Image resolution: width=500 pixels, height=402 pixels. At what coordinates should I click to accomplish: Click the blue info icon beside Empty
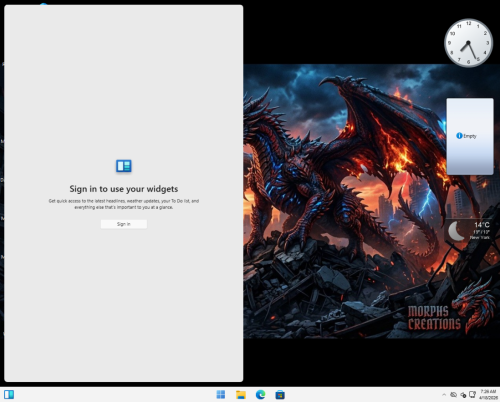coord(459,136)
